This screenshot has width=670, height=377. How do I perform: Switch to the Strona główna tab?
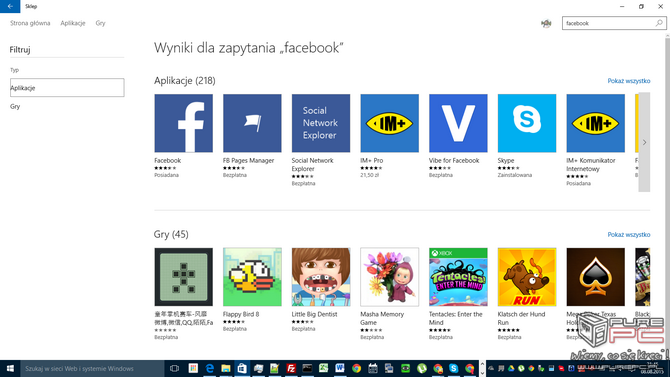30,23
